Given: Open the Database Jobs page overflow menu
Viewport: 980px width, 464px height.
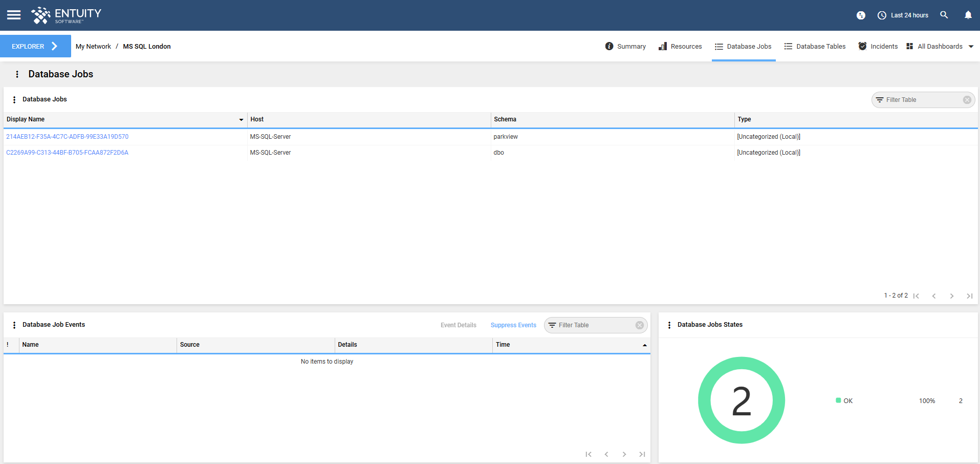Looking at the screenshot, I should (17, 74).
